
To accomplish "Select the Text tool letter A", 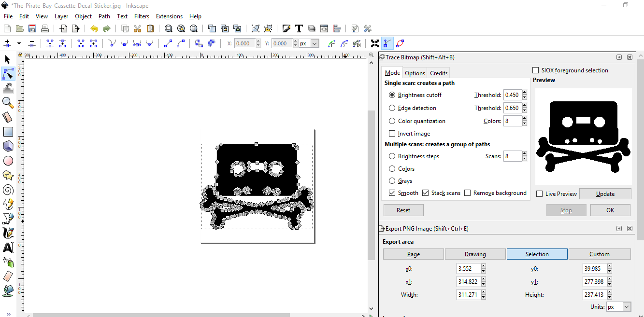I will (8, 248).
